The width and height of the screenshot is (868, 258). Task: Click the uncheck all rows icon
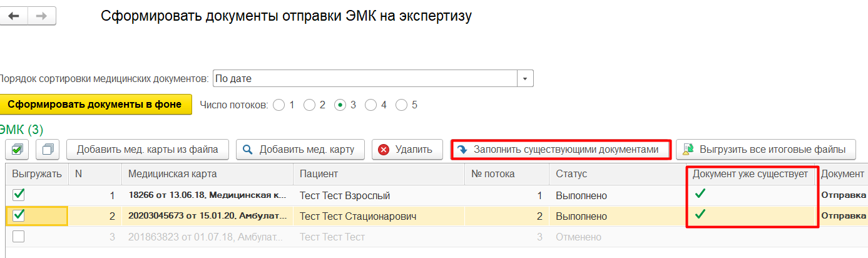46,149
